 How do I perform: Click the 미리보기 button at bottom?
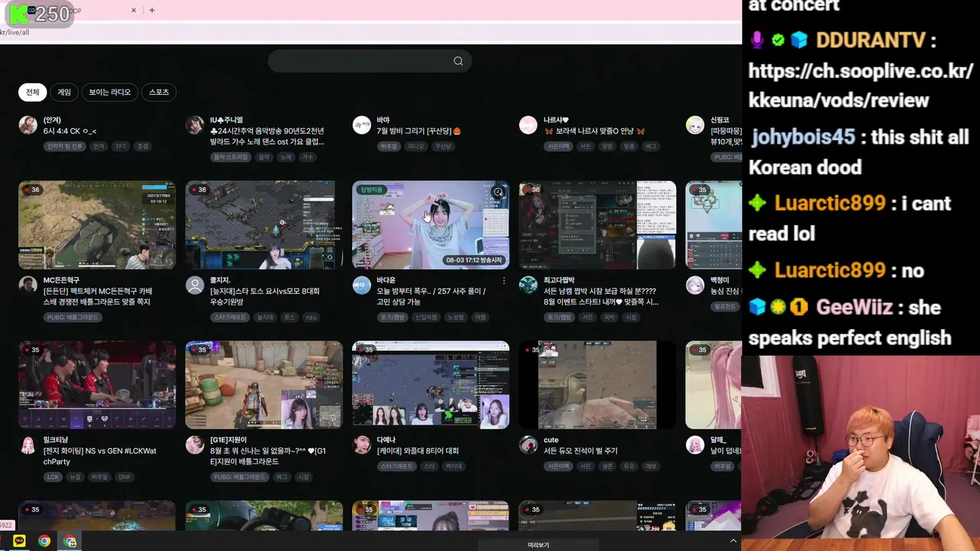538,545
